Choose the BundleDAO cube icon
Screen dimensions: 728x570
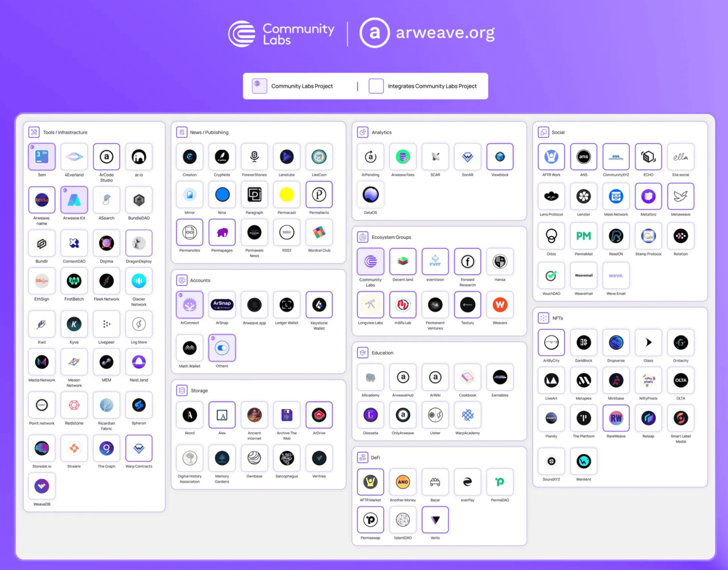click(x=139, y=200)
